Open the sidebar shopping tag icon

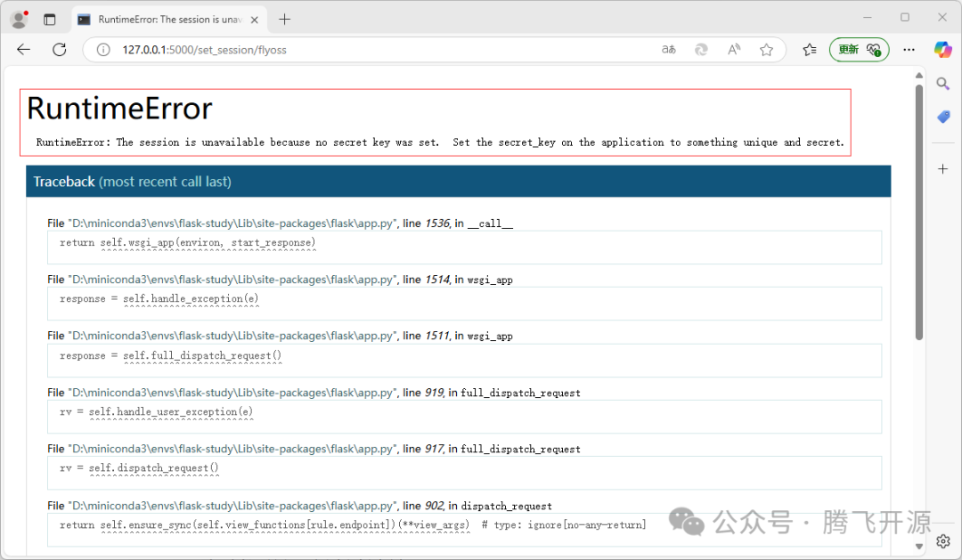[x=943, y=117]
